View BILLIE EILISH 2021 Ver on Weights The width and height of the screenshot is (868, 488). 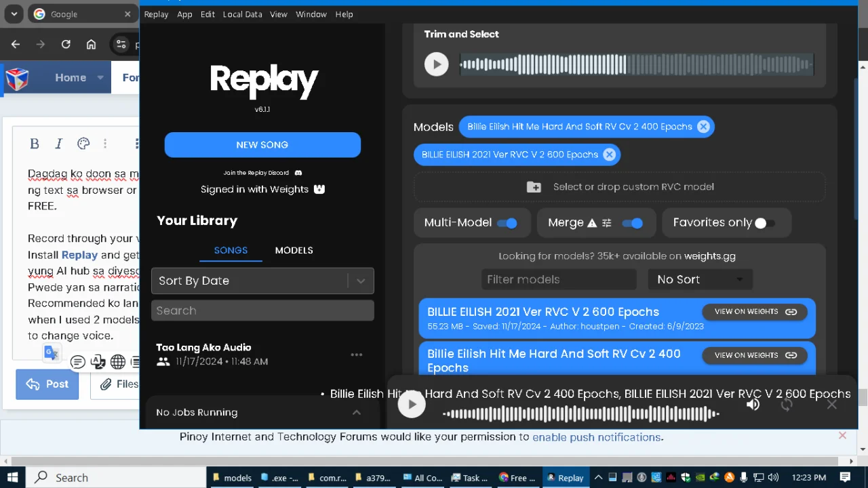coord(755,312)
